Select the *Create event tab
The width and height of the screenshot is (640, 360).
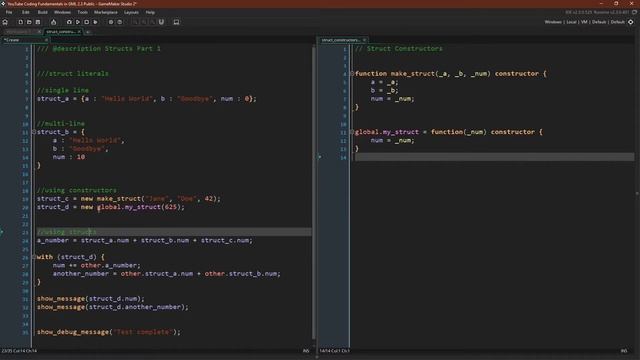click(x=24, y=40)
